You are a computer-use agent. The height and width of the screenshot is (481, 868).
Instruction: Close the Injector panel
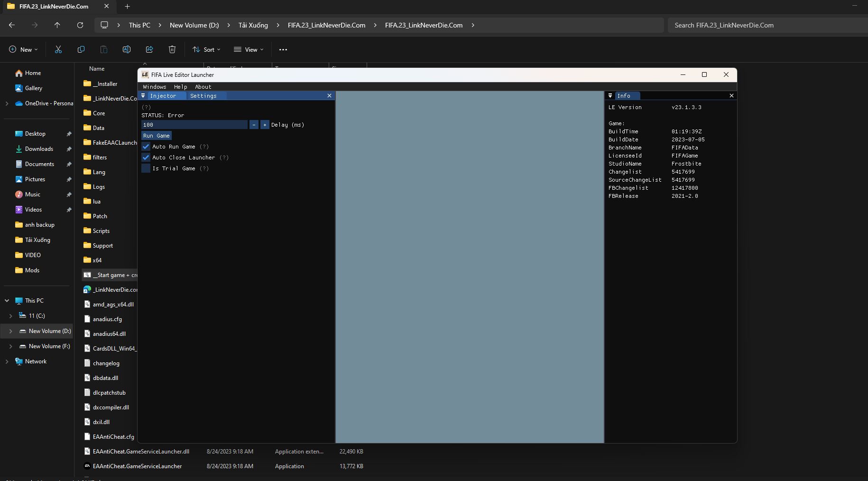329,96
